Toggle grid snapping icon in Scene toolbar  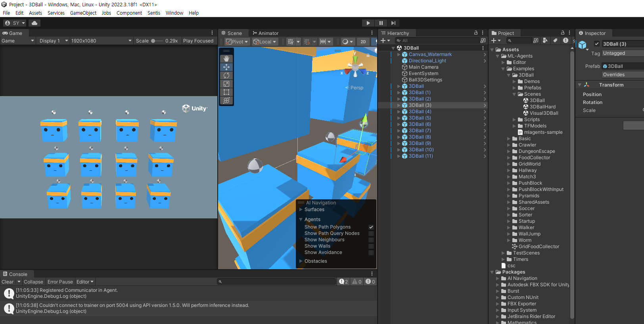307,41
